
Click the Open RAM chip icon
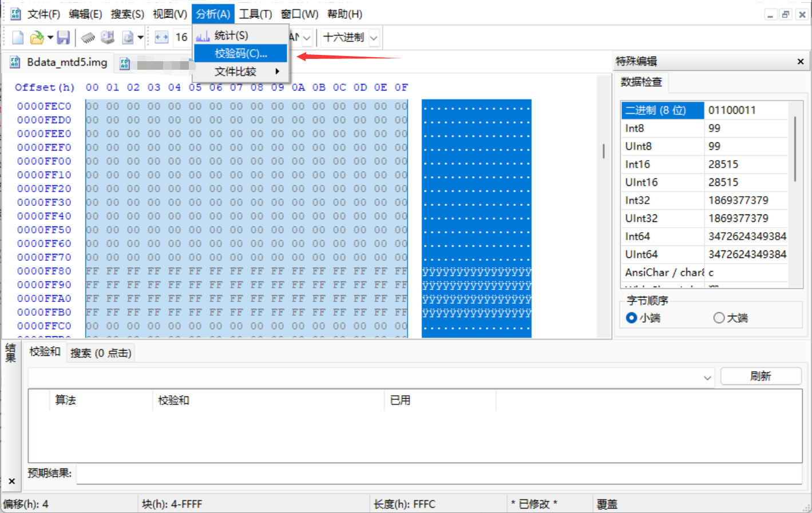click(x=88, y=38)
